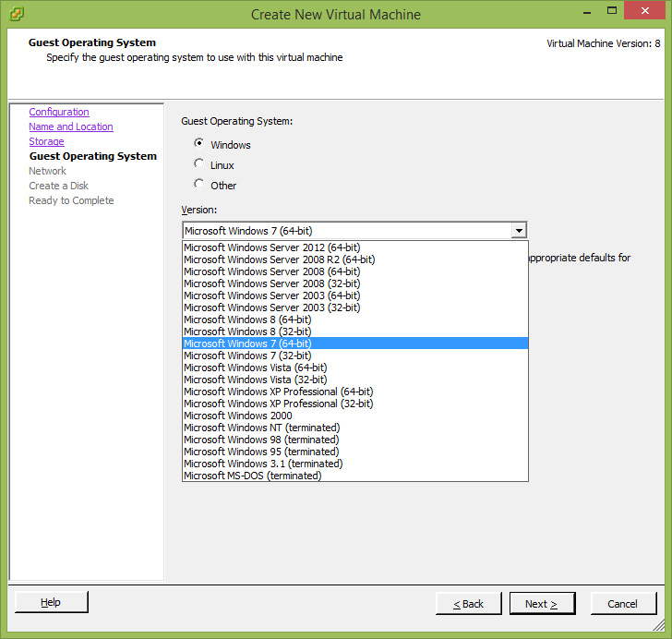Pick Microsoft Windows 7 (32-bit) entry

(x=354, y=356)
